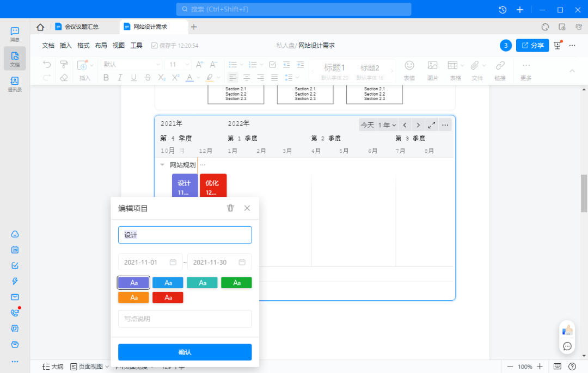This screenshot has height=373, width=588.
Task: Open the tasks checklist sidebar icon
Action: 15,265
